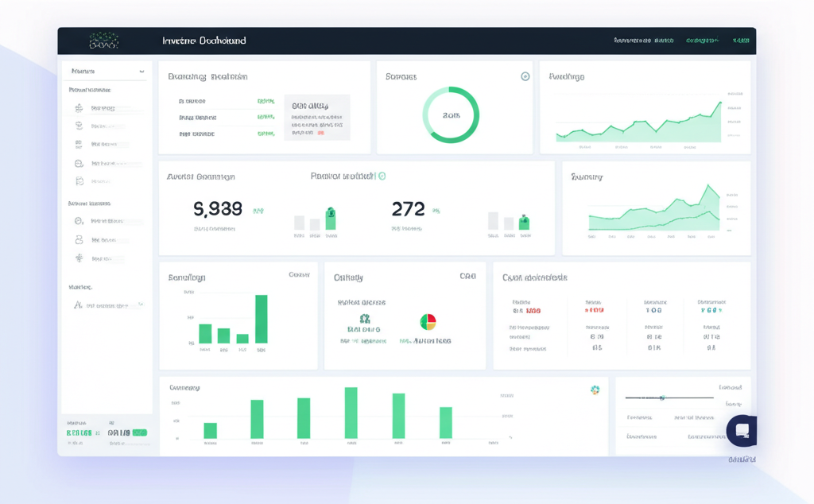Screen dimensions: 814x504
Task: Select the green menu item in the top navbar
Action: coord(705,41)
